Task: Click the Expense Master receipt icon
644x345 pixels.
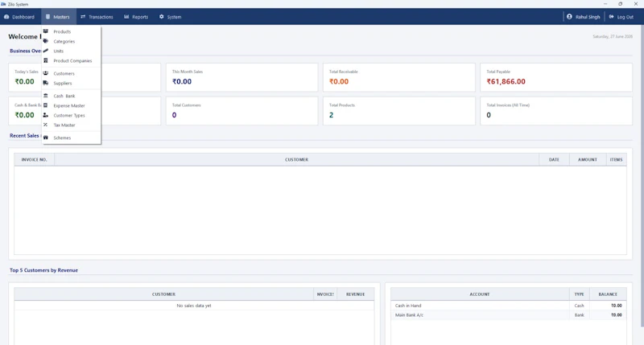Action: coord(46,105)
